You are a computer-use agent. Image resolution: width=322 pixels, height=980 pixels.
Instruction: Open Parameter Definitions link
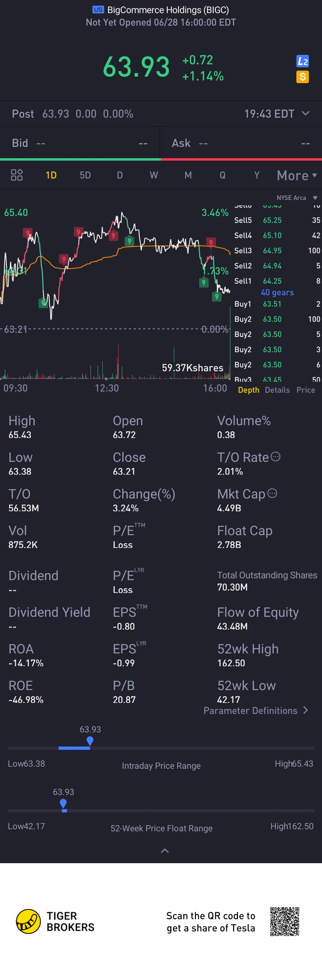(256, 711)
